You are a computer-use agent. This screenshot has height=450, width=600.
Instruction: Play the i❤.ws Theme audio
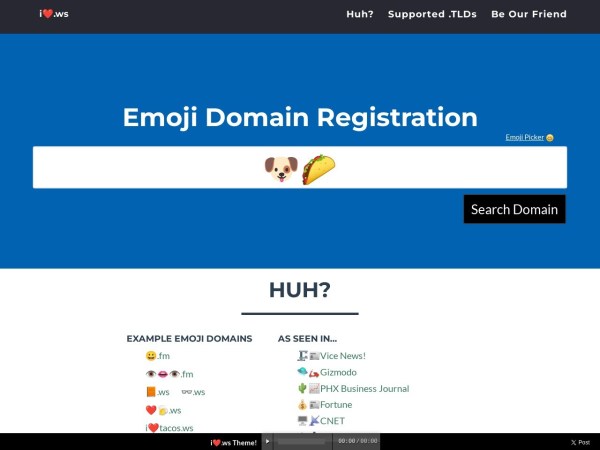pos(268,441)
